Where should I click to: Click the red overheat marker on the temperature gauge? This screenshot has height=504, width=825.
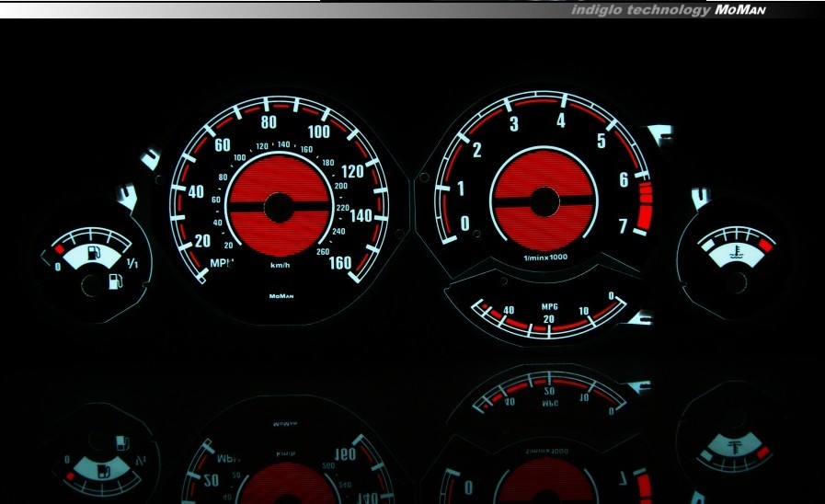coord(767,244)
